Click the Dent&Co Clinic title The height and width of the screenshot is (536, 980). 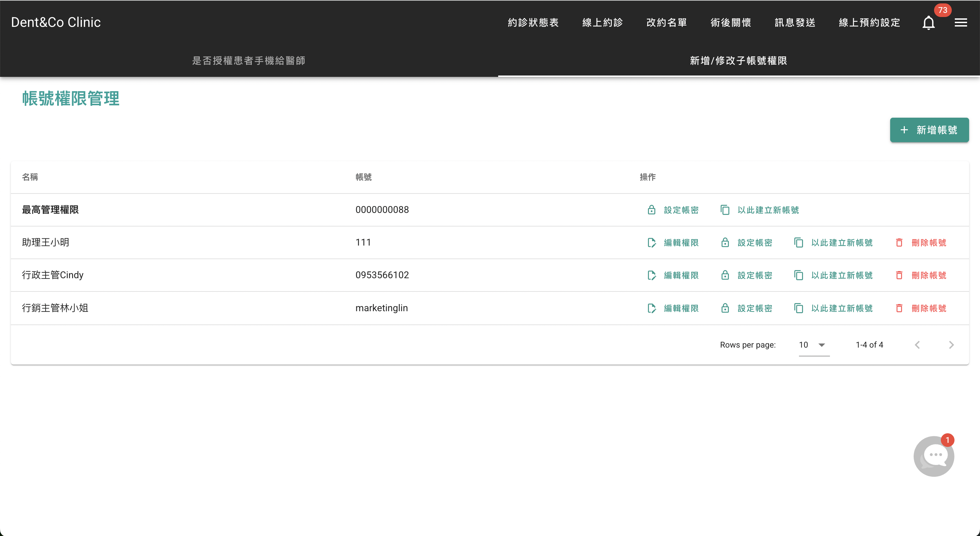[56, 22]
